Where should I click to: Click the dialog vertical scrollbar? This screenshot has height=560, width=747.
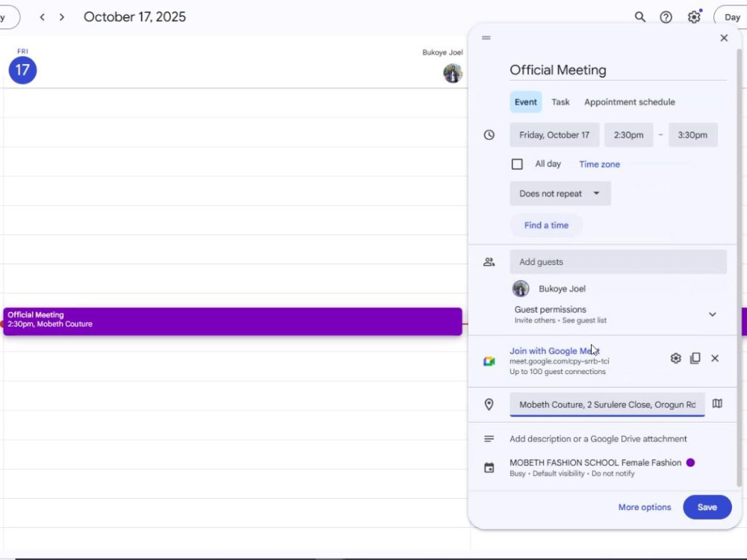(740, 267)
